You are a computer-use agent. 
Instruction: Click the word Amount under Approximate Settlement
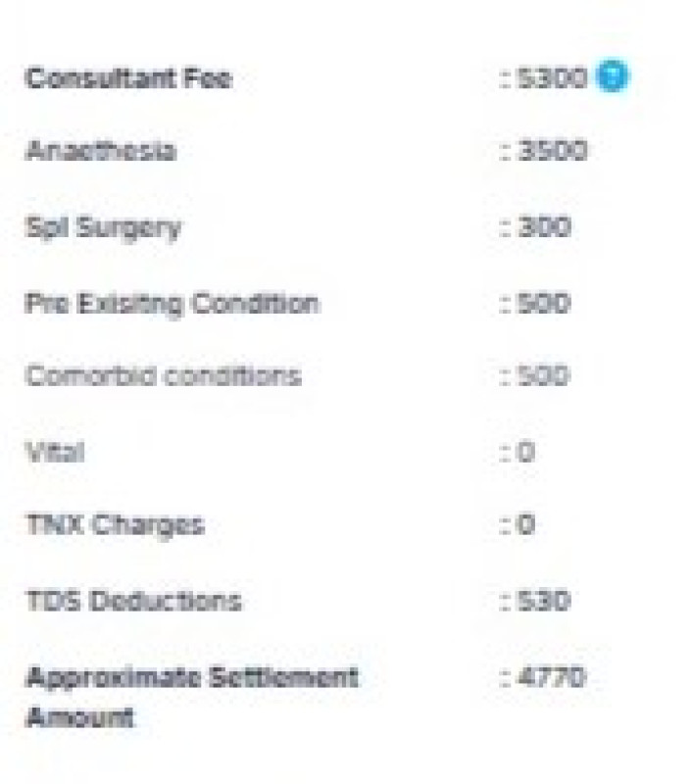tap(80, 717)
